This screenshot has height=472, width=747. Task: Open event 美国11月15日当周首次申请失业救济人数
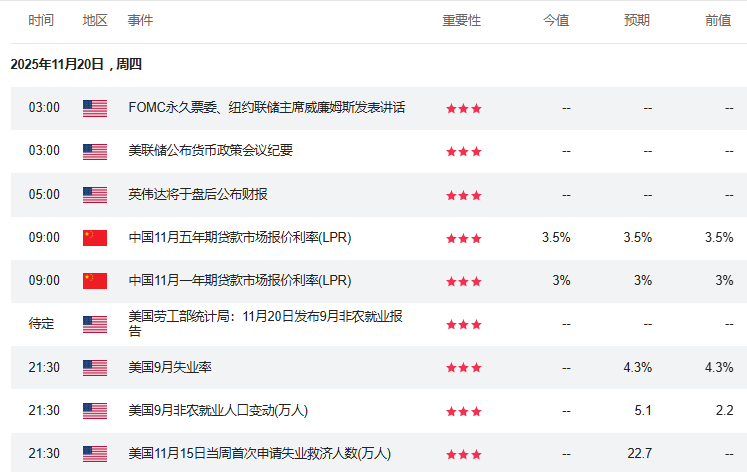(x=260, y=453)
